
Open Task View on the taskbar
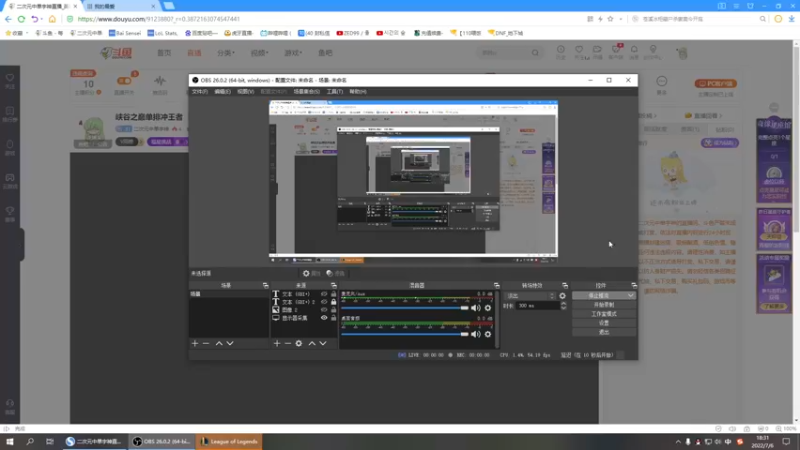point(49,441)
